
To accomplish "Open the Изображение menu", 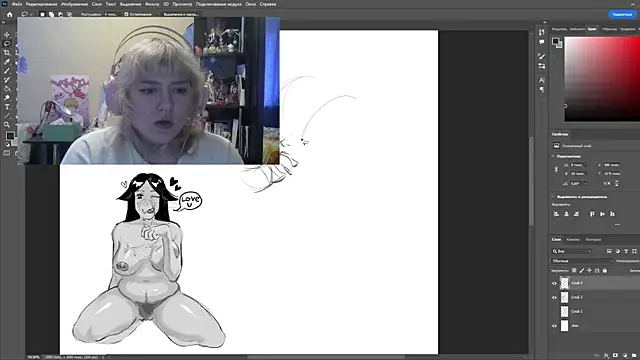I will click(74, 4).
